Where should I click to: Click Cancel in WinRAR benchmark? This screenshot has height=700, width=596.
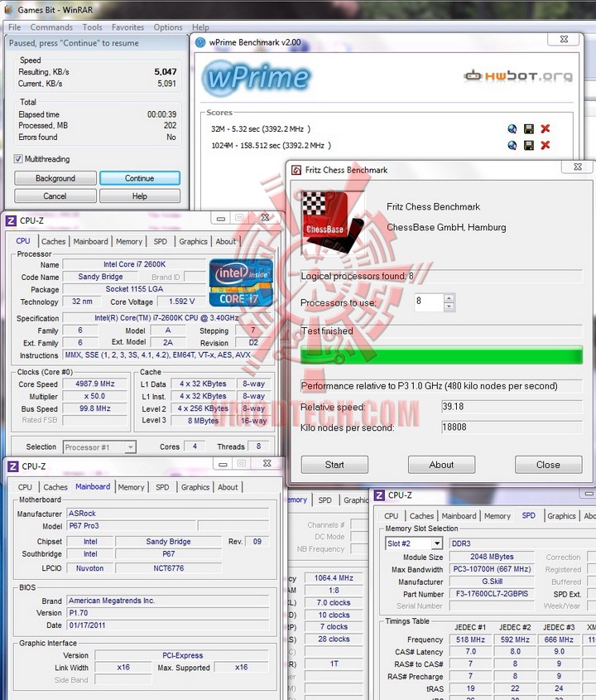coord(55,196)
